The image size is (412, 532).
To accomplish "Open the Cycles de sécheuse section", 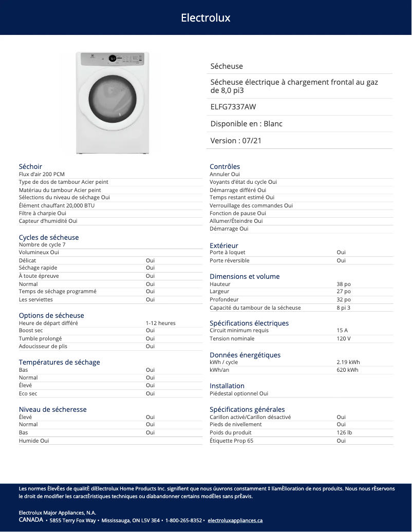I will point(48,237).
